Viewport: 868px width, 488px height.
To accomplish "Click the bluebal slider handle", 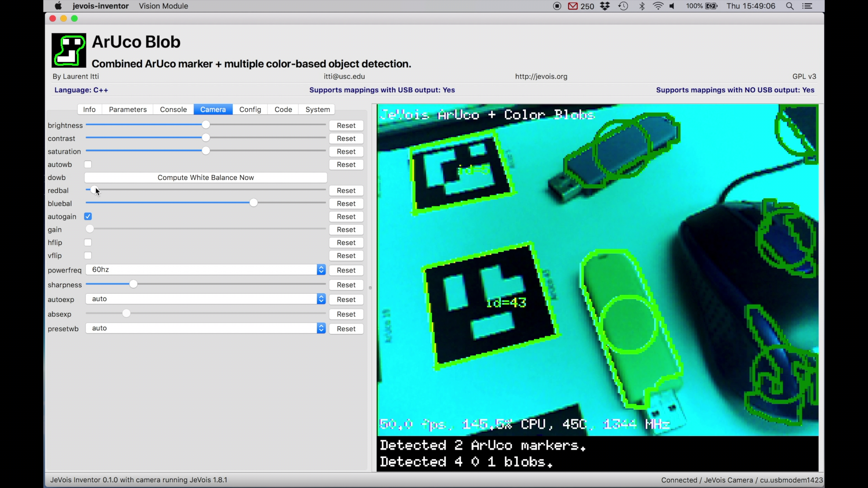I will tap(254, 203).
